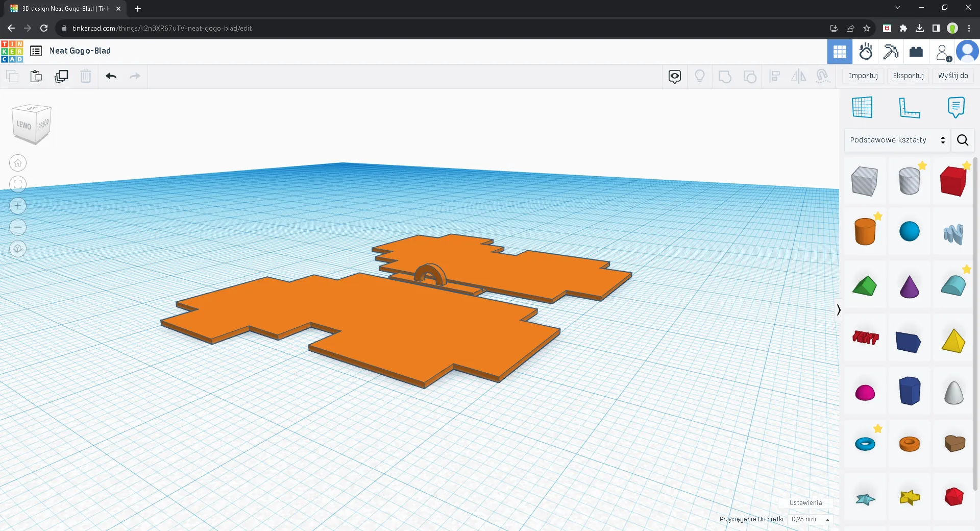Open the Notes tool icon

(x=955, y=108)
